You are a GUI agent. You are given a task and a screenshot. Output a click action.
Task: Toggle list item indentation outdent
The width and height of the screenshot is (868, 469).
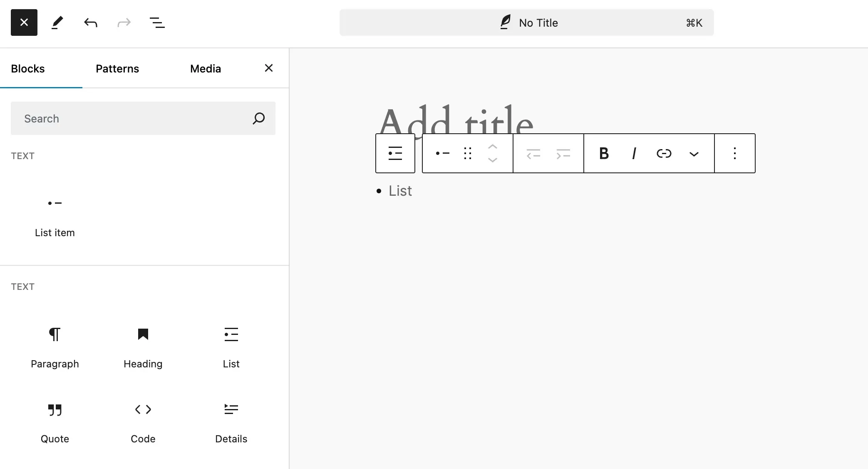[533, 153]
